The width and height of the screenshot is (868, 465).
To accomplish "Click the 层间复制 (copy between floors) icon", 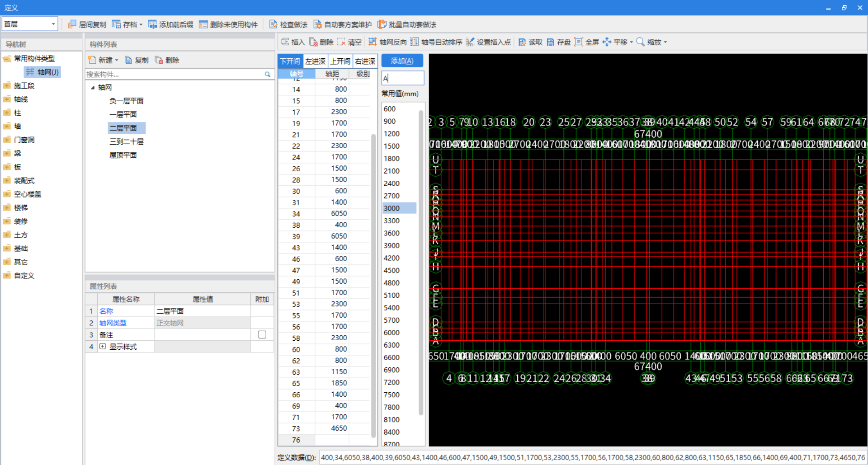I will (x=72, y=24).
